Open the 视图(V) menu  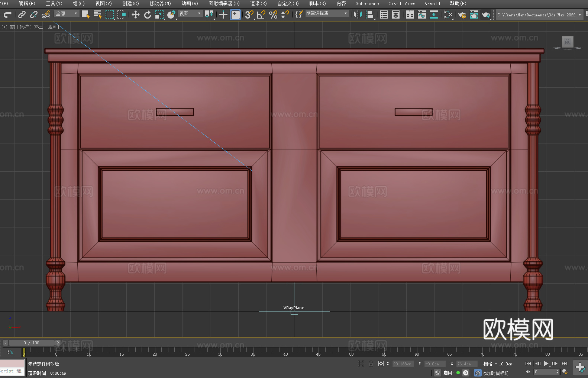(x=103, y=3)
